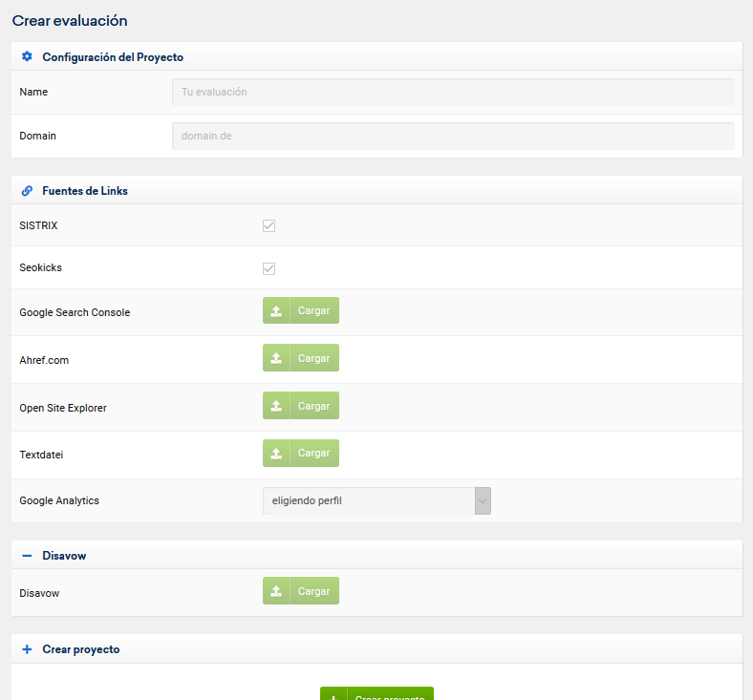Open the Google Analytics profile dropdown
753x700 pixels.
point(376,501)
